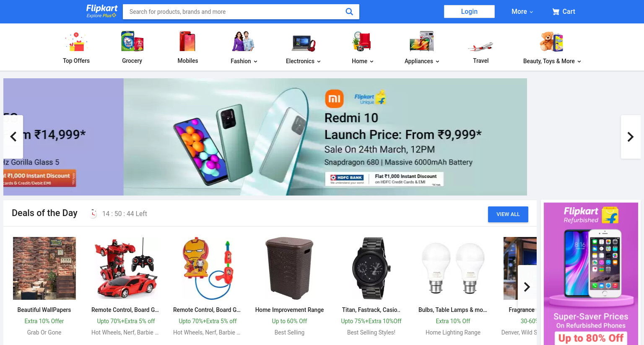Screen dimensions: 644x345
Task: Choose the Travel airplane icon
Action: point(480,46)
